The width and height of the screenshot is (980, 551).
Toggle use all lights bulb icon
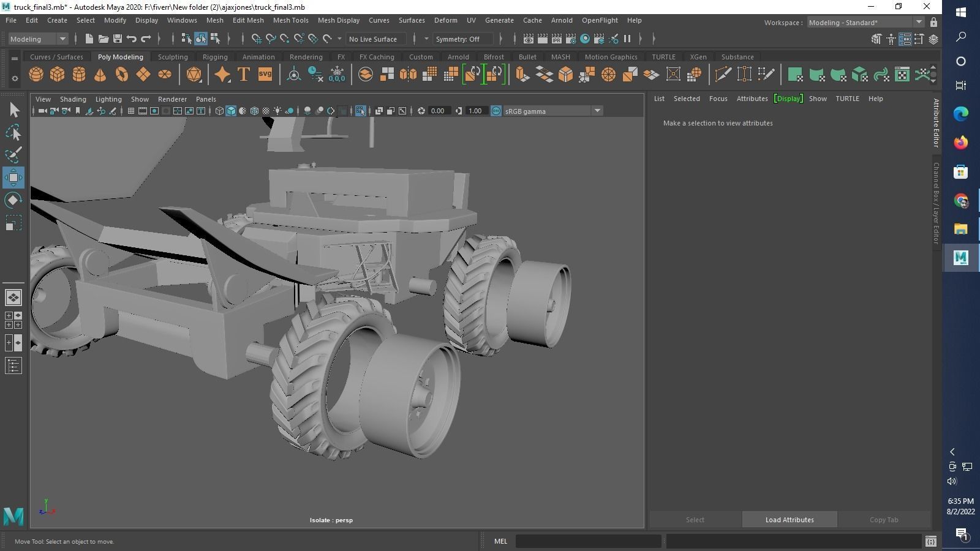click(277, 111)
